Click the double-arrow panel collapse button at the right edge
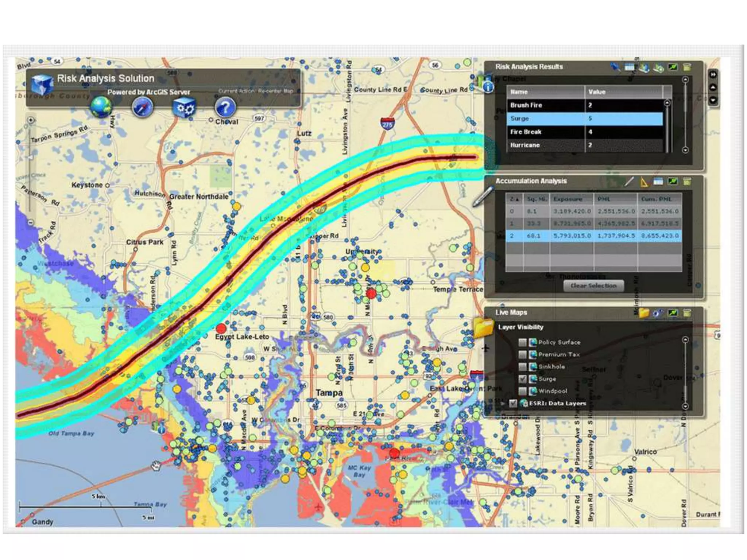 tap(713, 75)
